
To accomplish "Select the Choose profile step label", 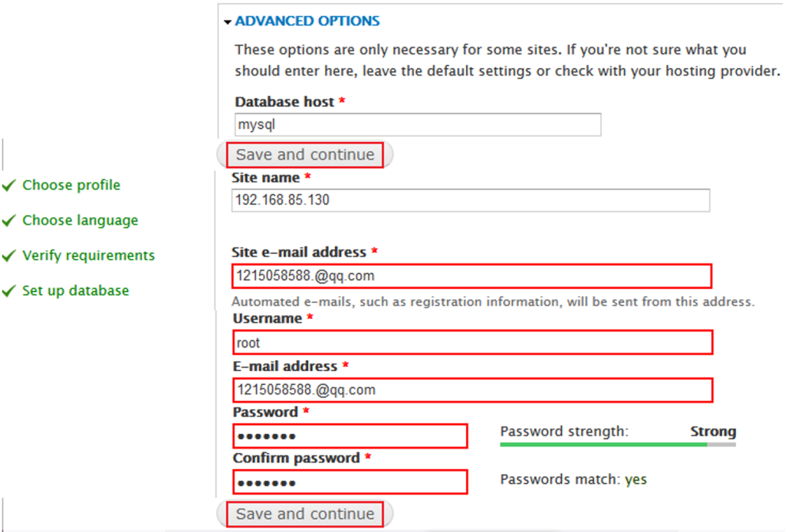I will (71, 186).
